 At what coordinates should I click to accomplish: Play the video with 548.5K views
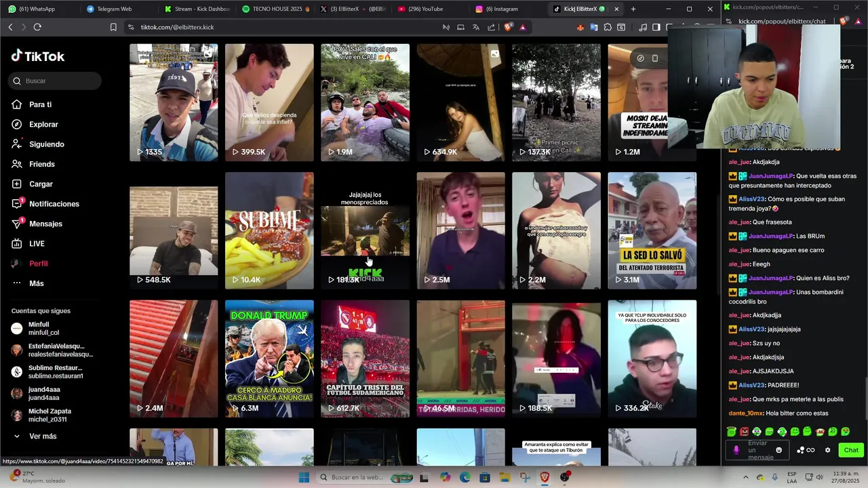click(x=174, y=230)
